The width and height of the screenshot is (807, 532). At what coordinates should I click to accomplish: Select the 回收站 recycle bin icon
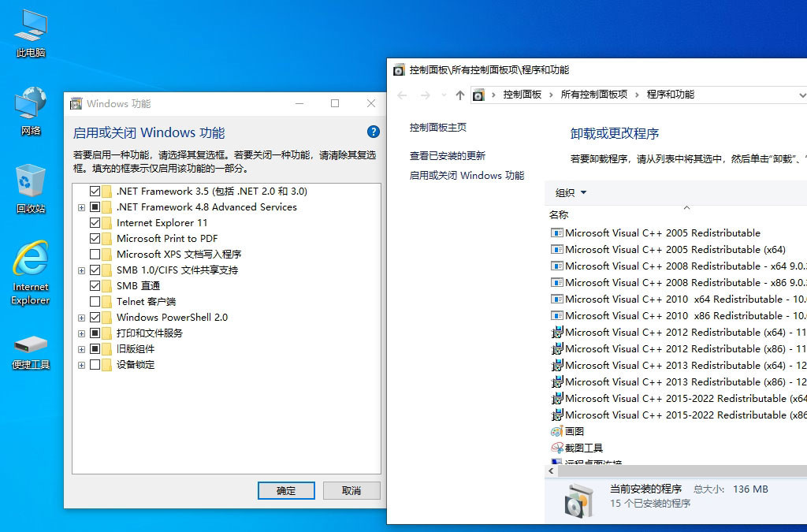(31, 189)
